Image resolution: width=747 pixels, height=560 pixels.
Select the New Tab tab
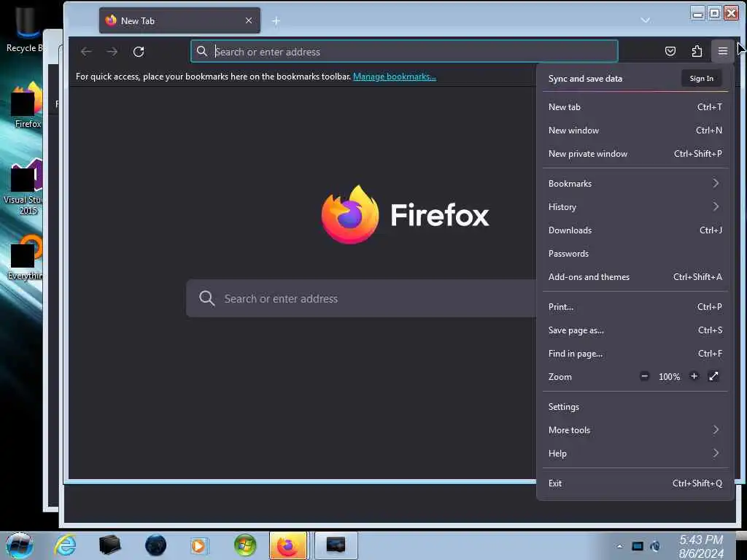(x=179, y=20)
